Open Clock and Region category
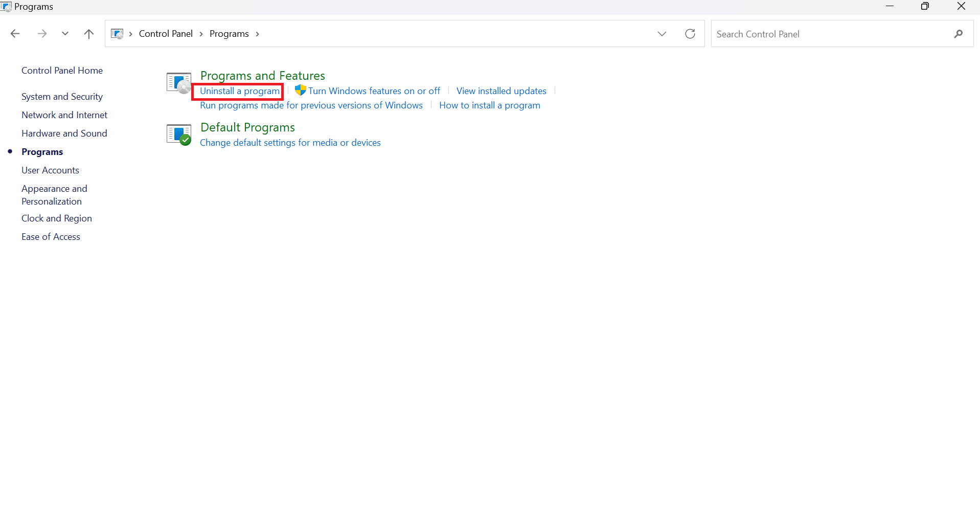The height and width of the screenshot is (513, 980). 57,218
